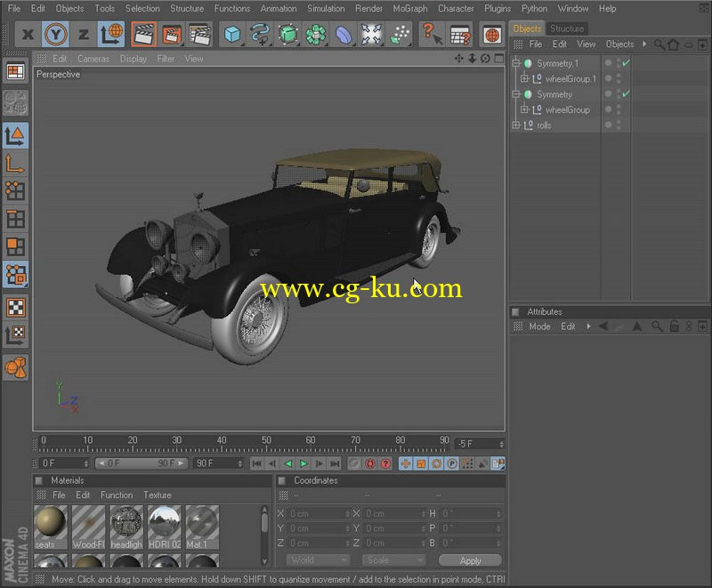Toggle the Z axis lock
This screenshot has height=588, width=712.
[x=83, y=34]
